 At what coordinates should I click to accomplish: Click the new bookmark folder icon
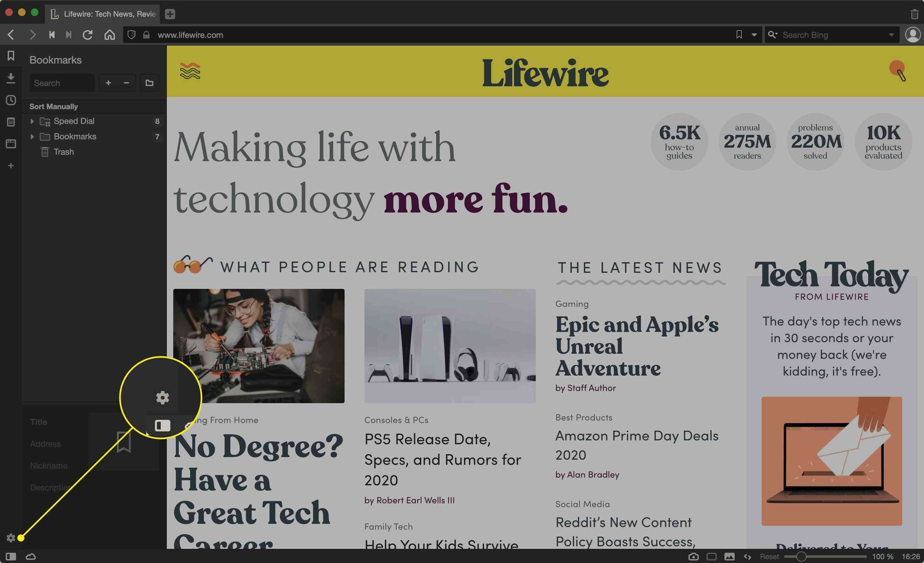tap(149, 82)
